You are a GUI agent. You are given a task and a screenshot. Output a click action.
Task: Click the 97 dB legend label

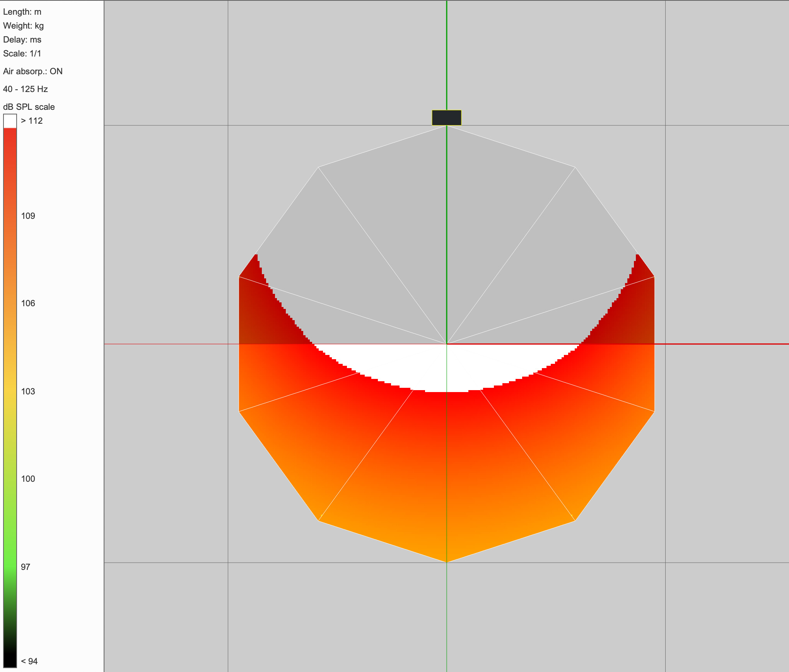pos(26,567)
